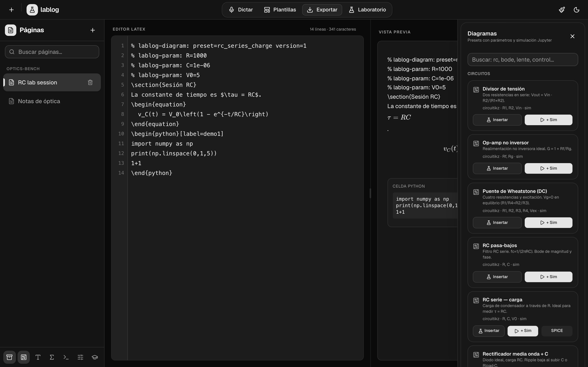Image resolution: width=588 pixels, height=367 pixels.
Task: Click the archive box icon in bottom toolbar
Action: [9, 357]
